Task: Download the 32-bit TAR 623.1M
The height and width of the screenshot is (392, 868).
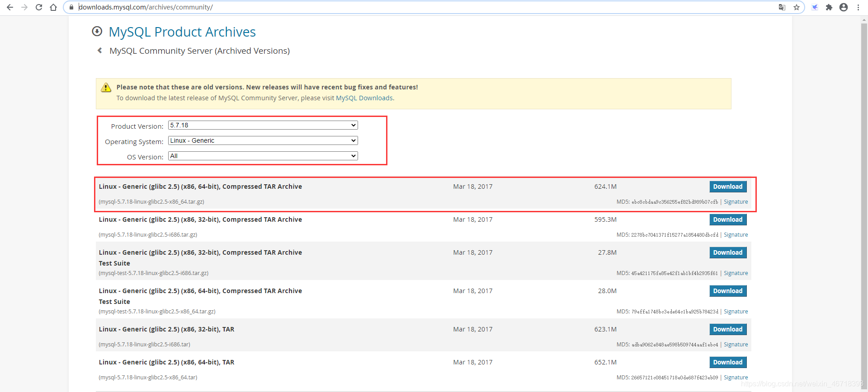Action: (x=728, y=329)
